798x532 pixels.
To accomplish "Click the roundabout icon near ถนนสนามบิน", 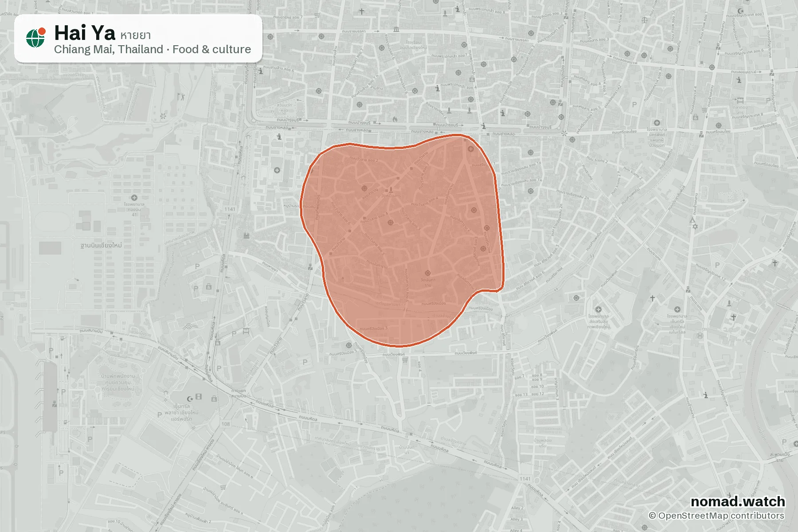I will [x=189, y=326].
